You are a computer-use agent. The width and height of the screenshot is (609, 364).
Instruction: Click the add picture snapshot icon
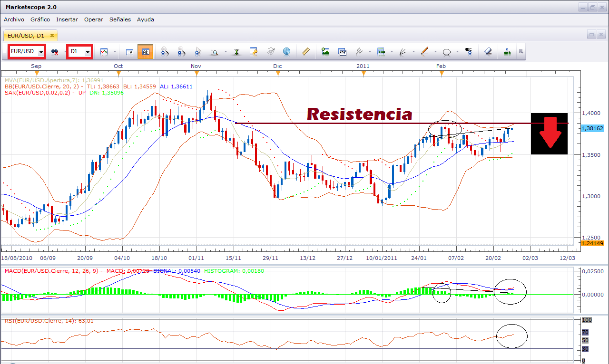325,51
